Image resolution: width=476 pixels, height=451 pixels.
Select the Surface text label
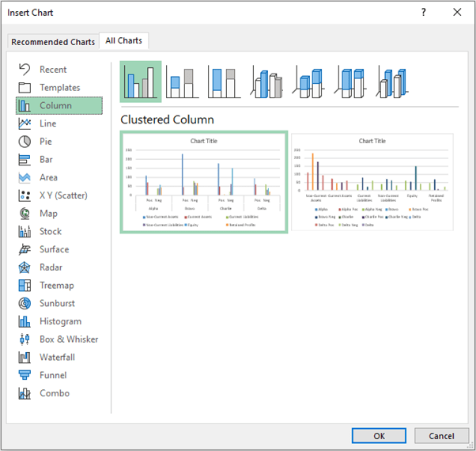pyautogui.click(x=55, y=249)
